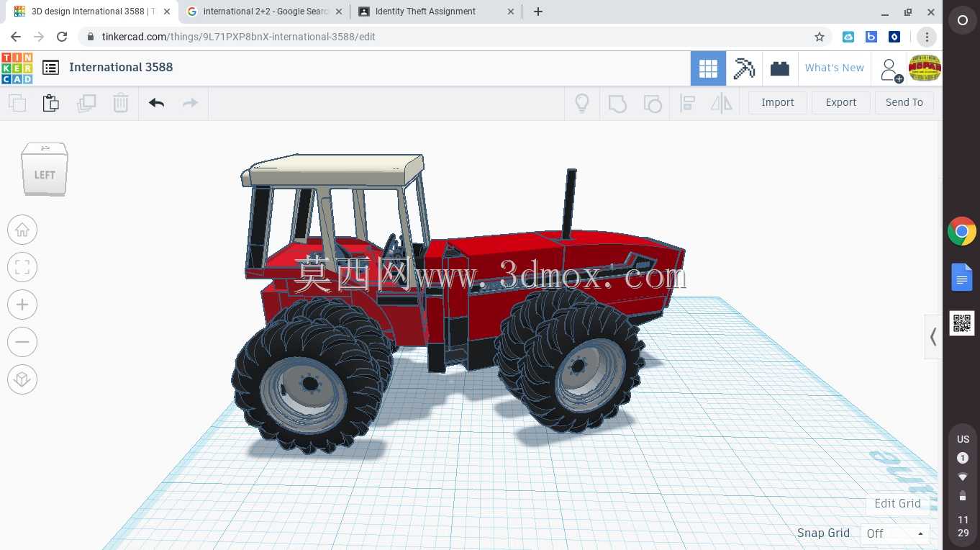Click the International 3588 design name
980x550 pixels.
pyautogui.click(x=121, y=67)
